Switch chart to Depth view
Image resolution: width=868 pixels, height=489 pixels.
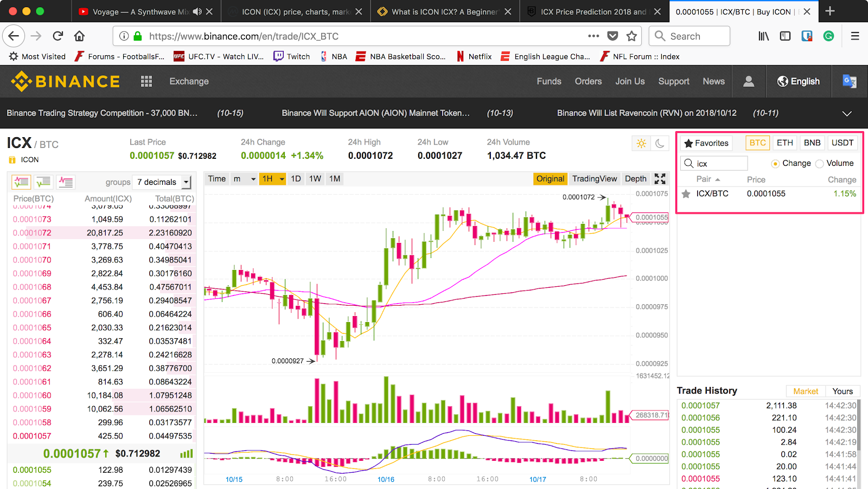(636, 179)
